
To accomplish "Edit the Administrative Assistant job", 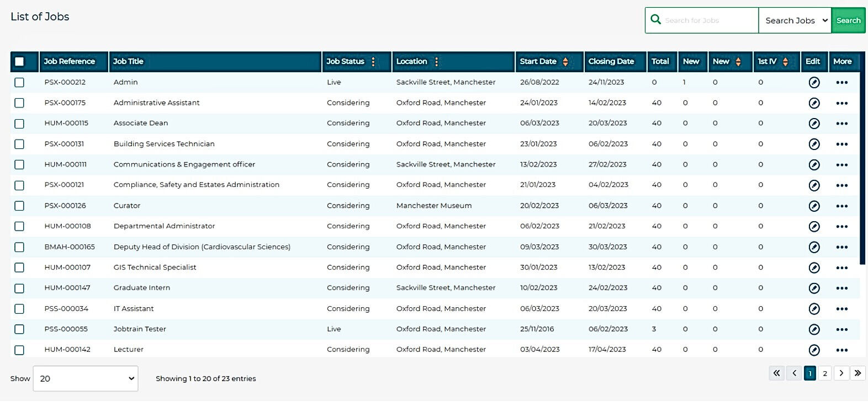I will (814, 103).
